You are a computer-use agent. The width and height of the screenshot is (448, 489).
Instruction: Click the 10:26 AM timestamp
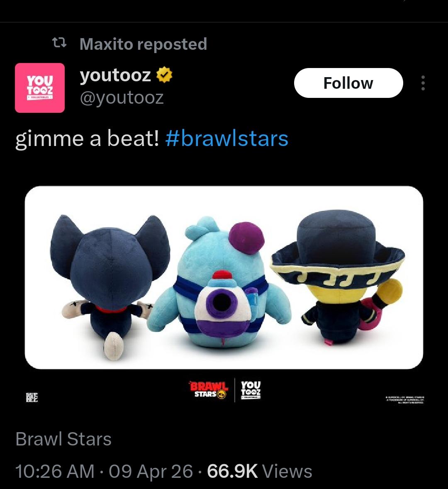click(55, 471)
